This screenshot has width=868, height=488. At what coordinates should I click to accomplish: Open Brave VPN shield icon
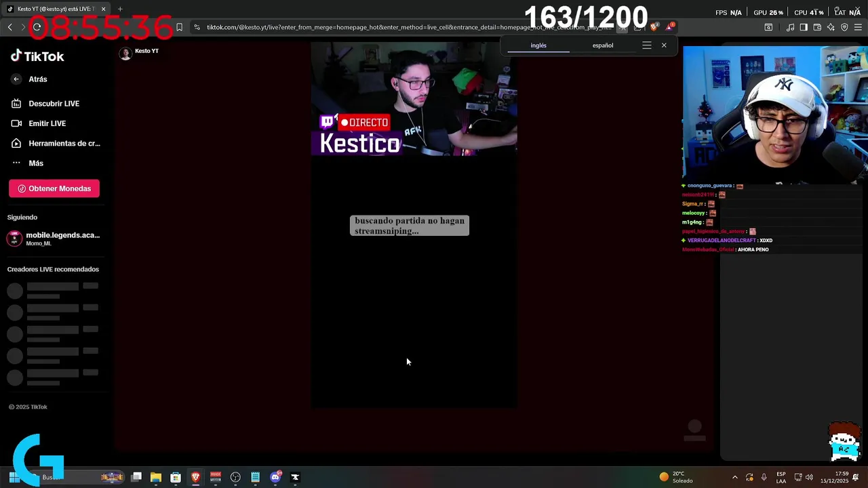[844, 27]
